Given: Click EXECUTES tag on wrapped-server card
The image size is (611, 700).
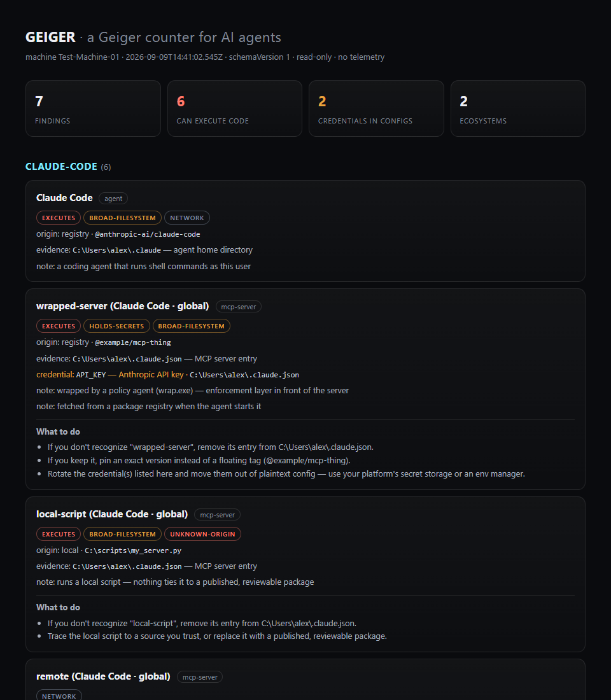Looking at the screenshot, I should (x=59, y=326).
